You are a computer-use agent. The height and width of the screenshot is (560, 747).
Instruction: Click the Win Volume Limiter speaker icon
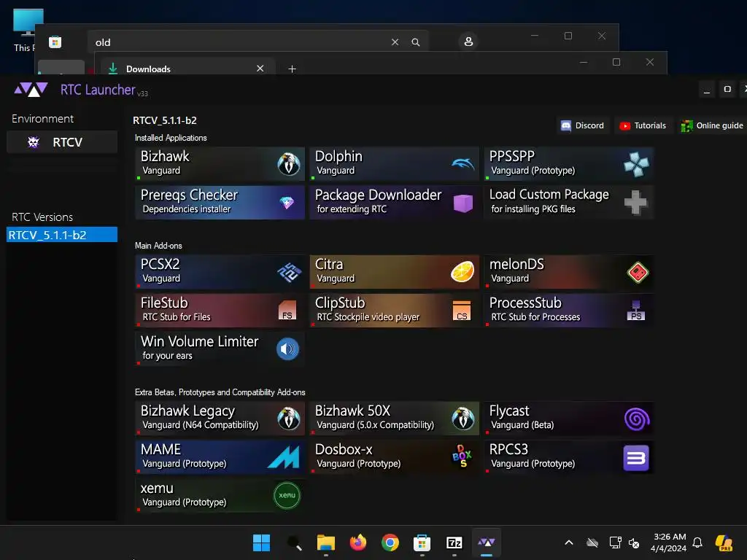click(287, 349)
